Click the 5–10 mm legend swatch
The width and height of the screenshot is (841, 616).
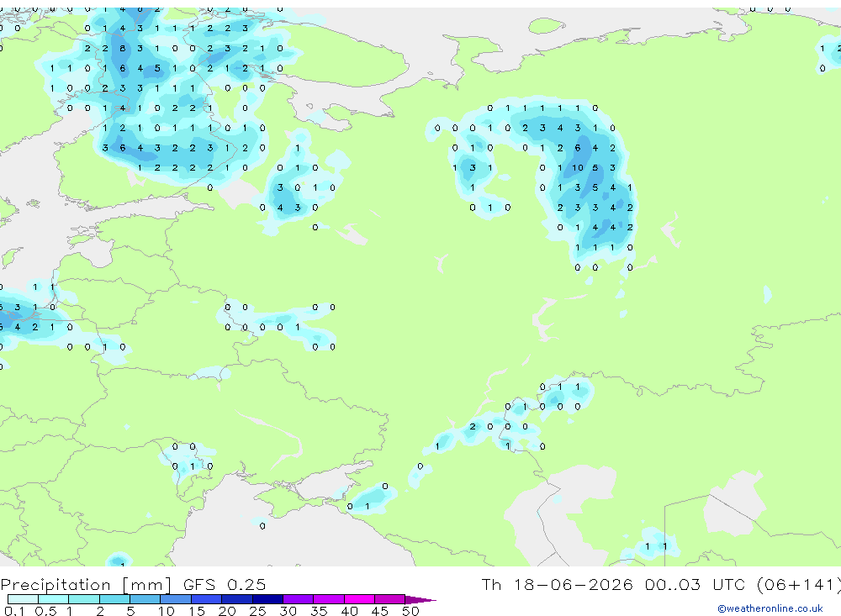coord(145,599)
